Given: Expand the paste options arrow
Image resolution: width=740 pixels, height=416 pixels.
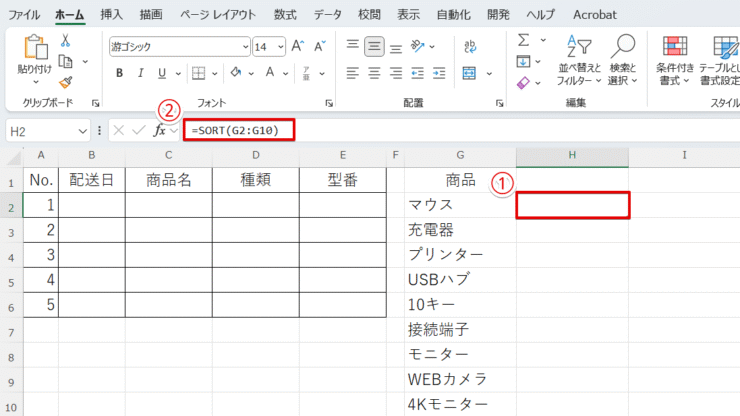Looking at the screenshot, I should [x=36, y=82].
